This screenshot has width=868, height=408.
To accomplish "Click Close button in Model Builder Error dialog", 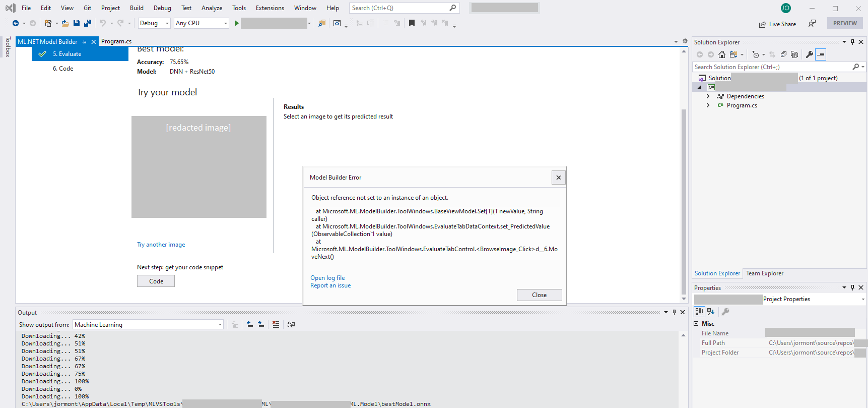I will (x=539, y=295).
